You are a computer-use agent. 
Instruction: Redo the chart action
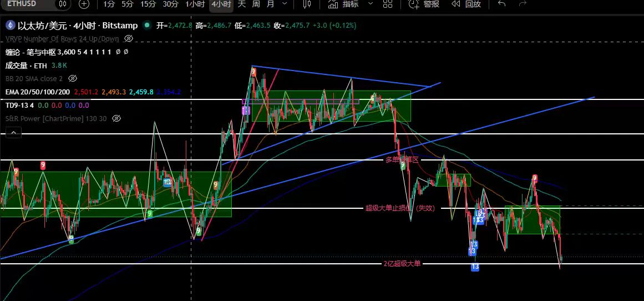pos(523,4)
